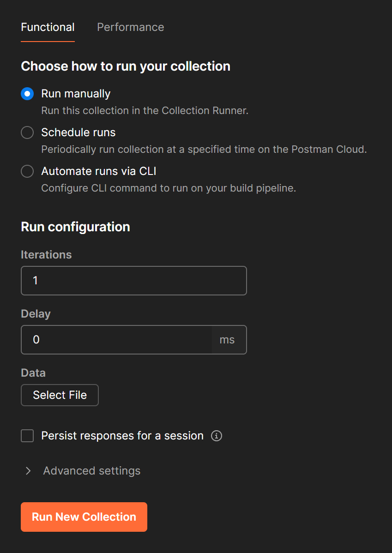
Task: Expand Advanced settings using the chevron arrow
Action: (28, 471)
